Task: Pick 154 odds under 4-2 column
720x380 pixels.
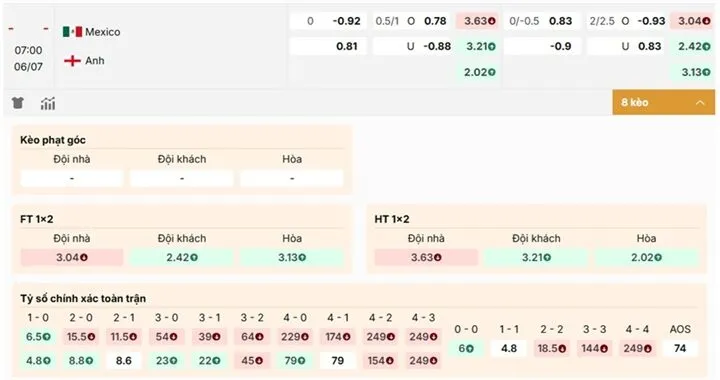Action: pyautogui.click(x=380, y=361)
